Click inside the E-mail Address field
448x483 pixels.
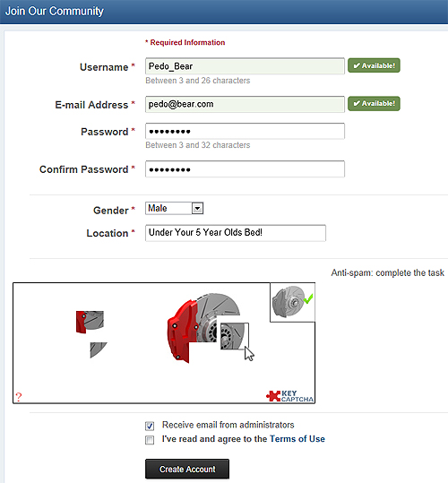(x=245, y=104)
